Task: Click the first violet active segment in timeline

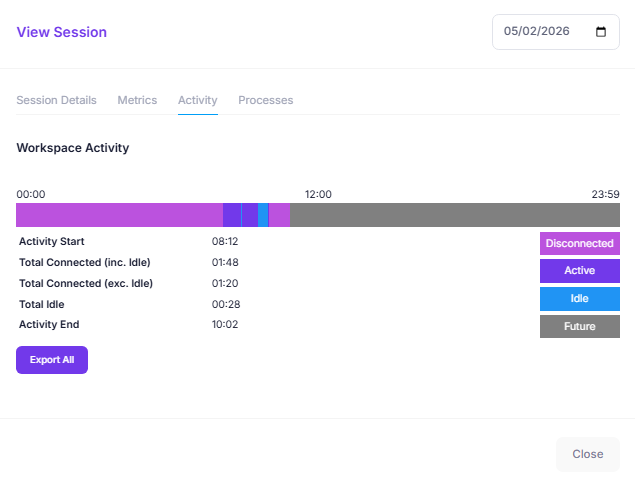Action: coord(231,215)
